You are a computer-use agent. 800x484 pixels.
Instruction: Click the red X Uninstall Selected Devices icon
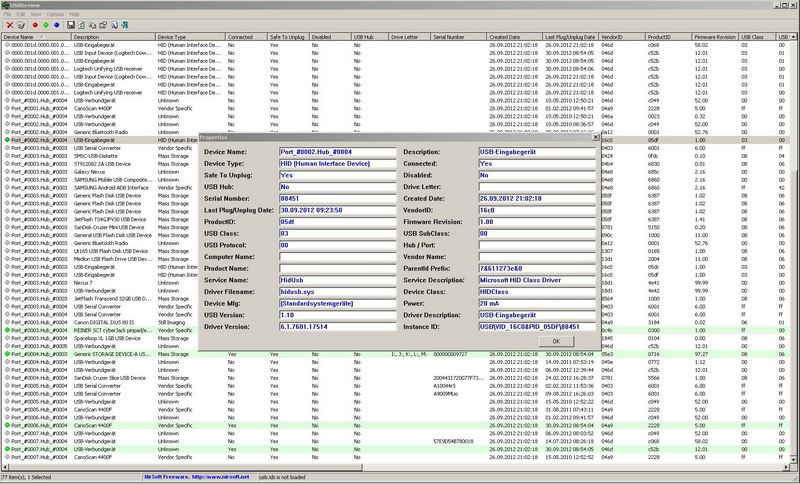(x=10, y=25)
